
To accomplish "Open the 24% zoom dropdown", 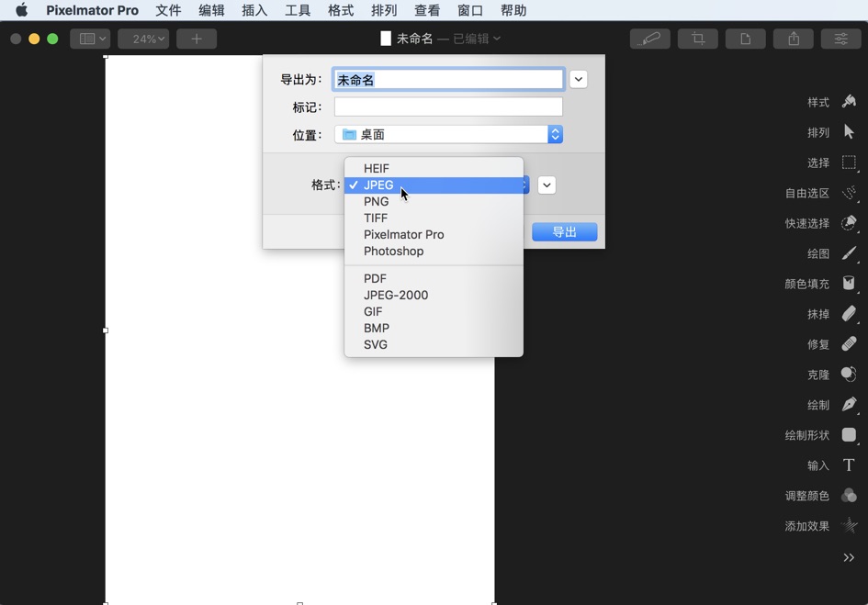I will (x=143, y=39).
